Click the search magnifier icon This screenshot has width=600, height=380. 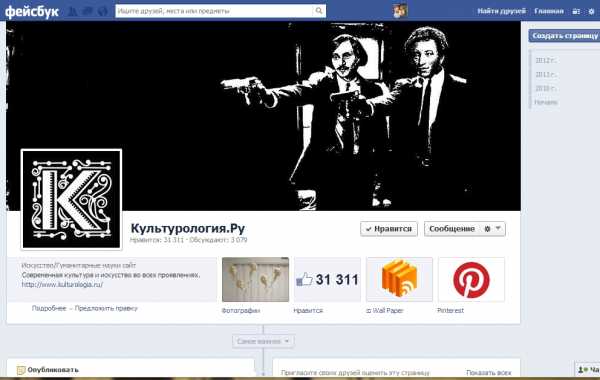pos(319,11)
